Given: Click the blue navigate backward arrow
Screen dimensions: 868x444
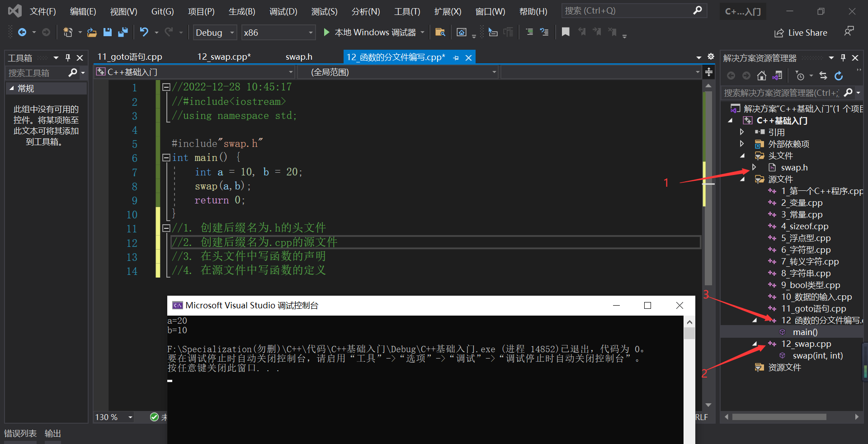Looking at the screenshot, I should [x=22, y=32].
